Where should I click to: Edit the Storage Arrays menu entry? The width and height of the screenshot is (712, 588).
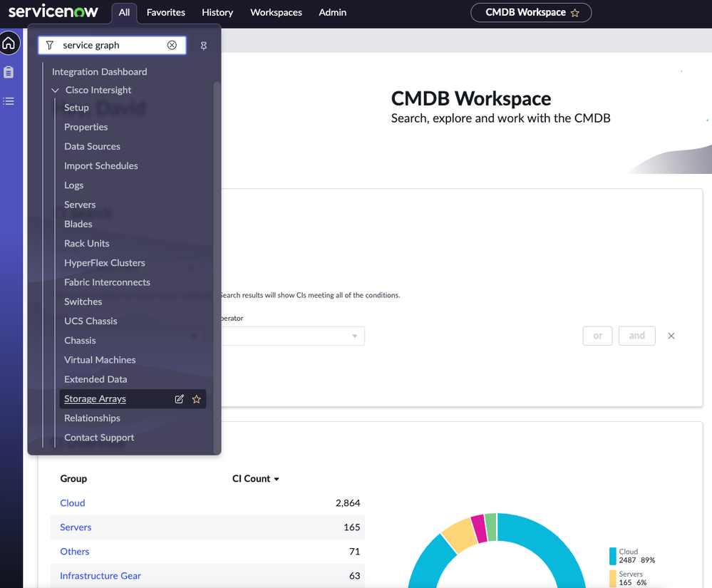[x=180, y=398]
